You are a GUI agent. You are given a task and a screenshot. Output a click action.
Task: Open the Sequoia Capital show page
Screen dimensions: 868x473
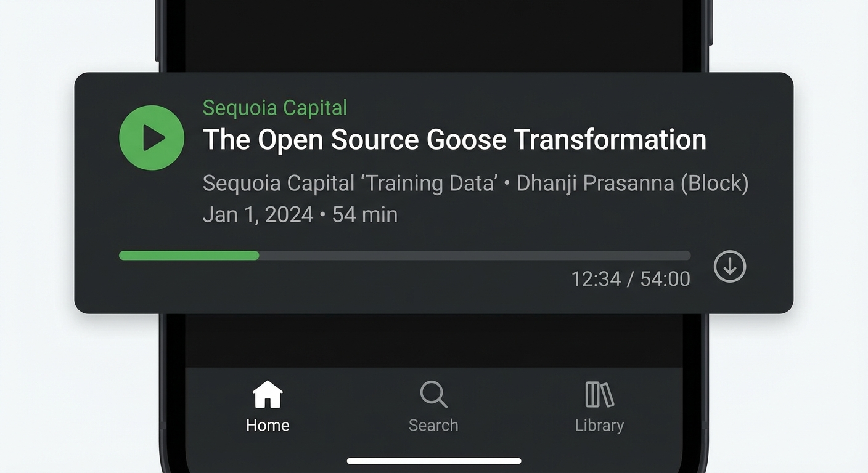(x=274, y=108)
